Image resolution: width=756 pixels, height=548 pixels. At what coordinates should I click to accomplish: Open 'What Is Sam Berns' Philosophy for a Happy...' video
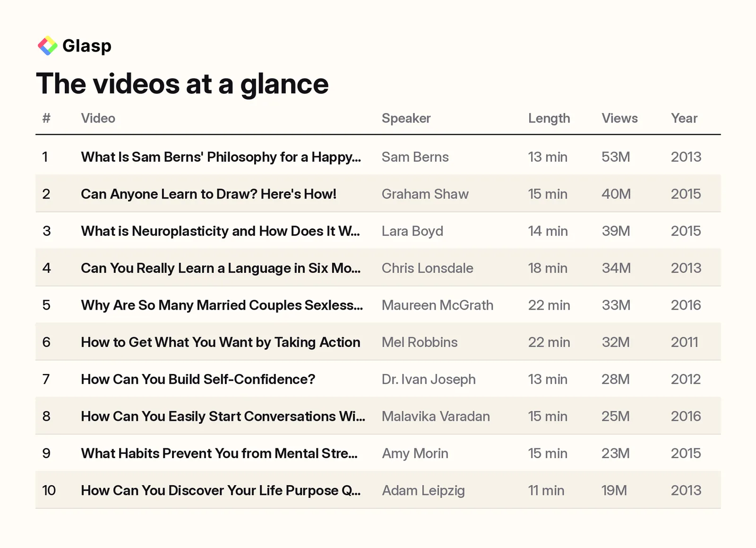[221, 157]
